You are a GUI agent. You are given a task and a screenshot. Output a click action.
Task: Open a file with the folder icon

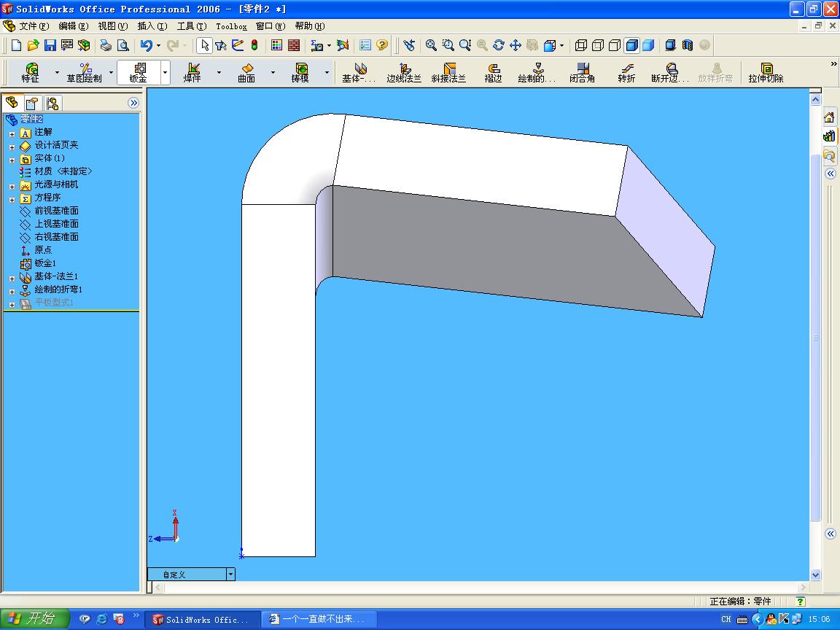coord(34,45)
